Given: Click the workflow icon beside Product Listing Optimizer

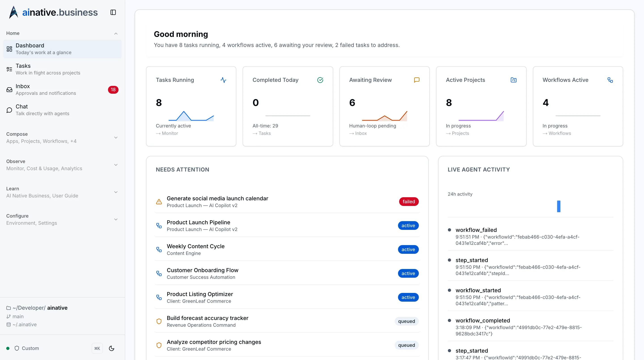Looking at the screenshot, I should [x=159, y=297].
